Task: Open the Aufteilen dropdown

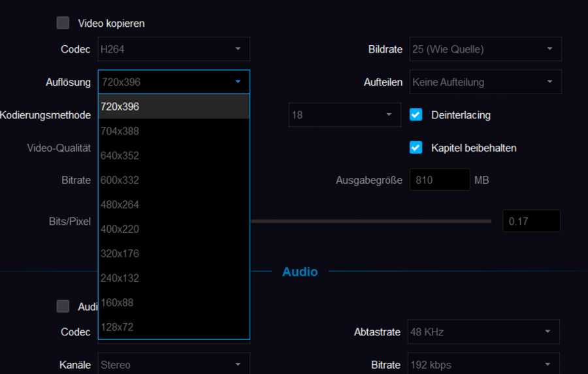Action: point(485,82)
